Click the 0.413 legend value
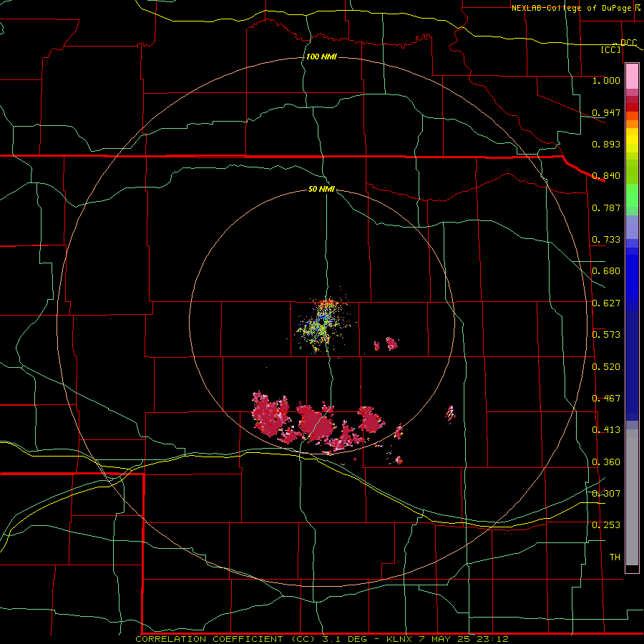Screen dimensions: 644x644 pyautogui.click(x=606, y=430)
